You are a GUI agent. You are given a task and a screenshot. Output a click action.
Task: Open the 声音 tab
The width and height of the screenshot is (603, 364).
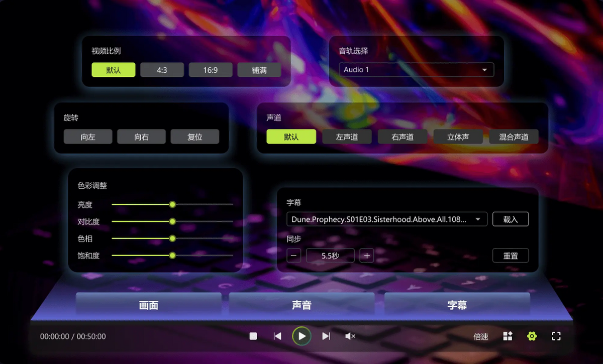301,305
